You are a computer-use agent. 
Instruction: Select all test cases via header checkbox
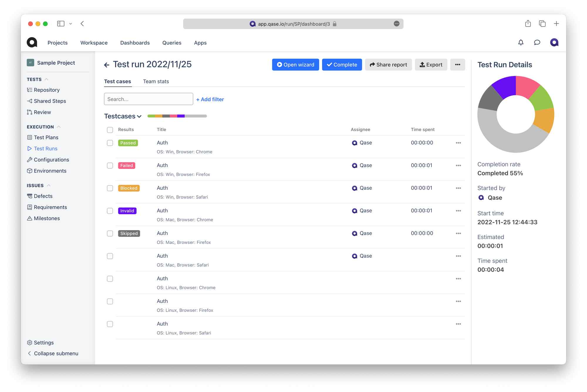click(110, 130)
